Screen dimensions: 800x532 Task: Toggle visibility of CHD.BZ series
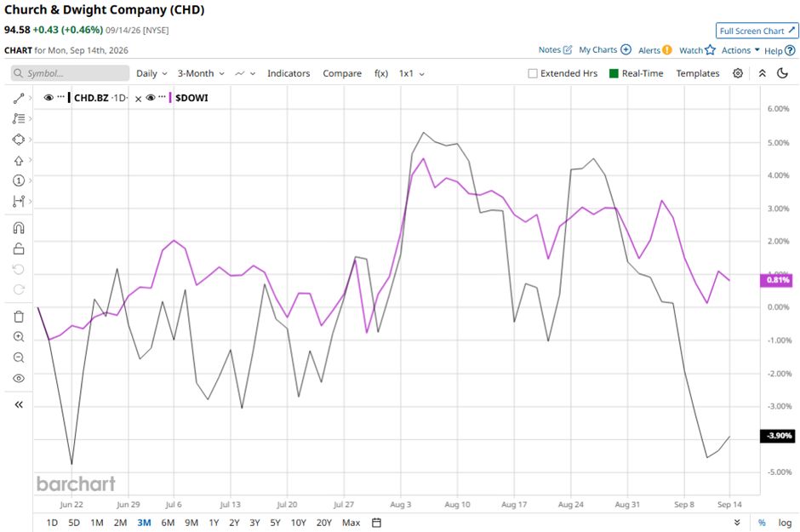[x=49, y=97]
